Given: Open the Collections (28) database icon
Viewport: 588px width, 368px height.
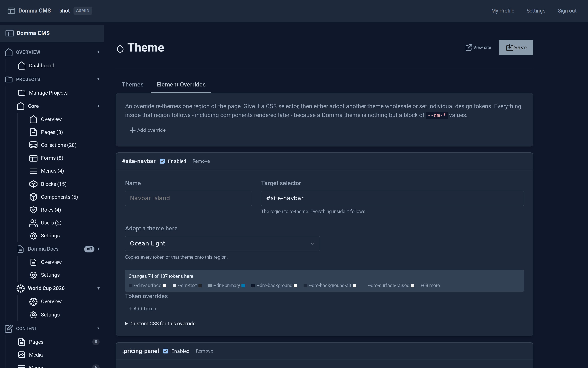Looking at the screenshot, I should 33,145.
